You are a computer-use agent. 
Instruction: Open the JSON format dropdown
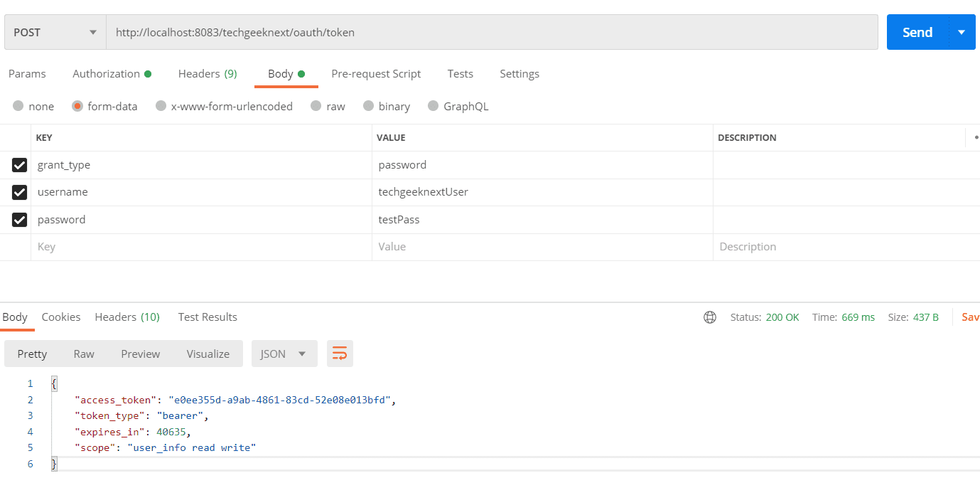click(284, 354)
